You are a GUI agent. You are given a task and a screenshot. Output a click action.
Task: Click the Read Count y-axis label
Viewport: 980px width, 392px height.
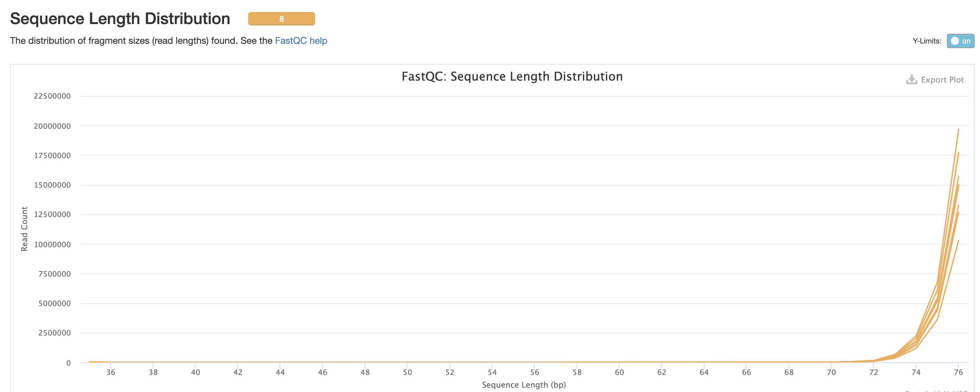[24, 229]
